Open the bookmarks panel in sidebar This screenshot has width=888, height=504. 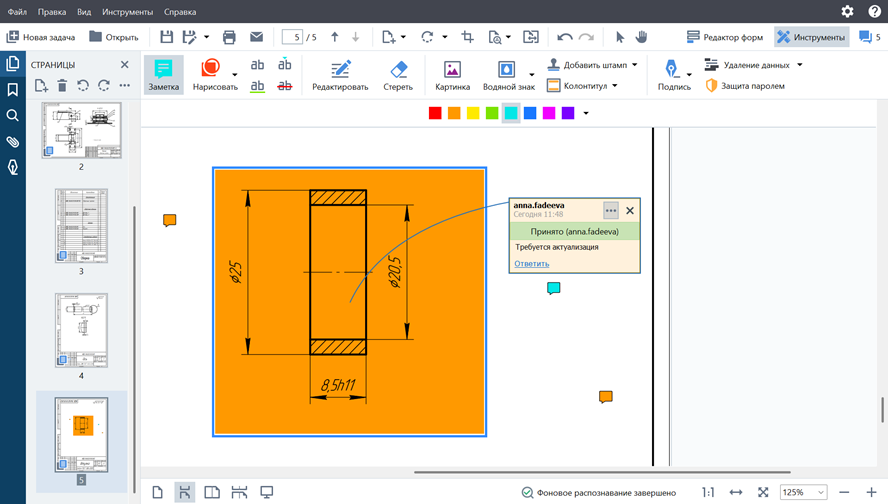pos(13,89)
